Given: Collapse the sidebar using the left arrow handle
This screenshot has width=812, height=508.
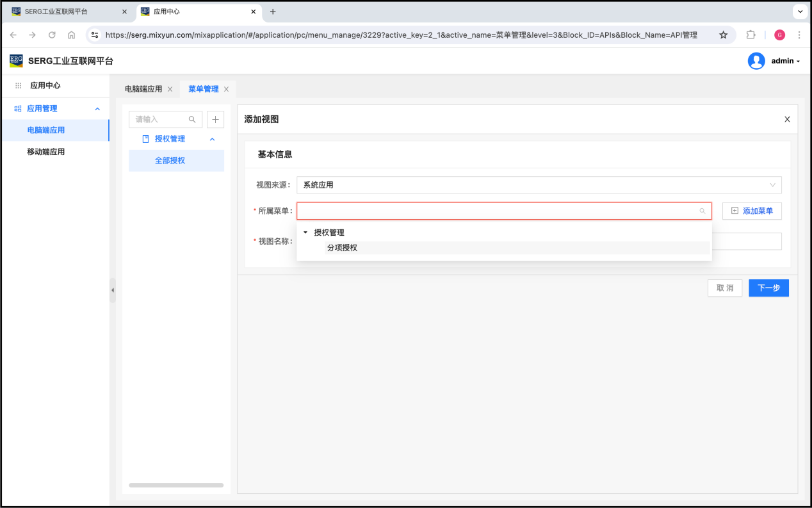Looking at the screenshot, I should 113,290.
